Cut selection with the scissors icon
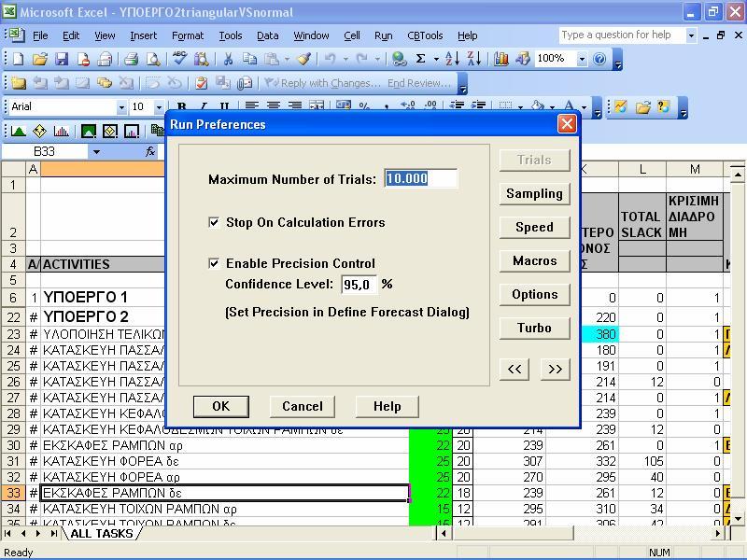The image size is (747, 560). tap(228, 59)
